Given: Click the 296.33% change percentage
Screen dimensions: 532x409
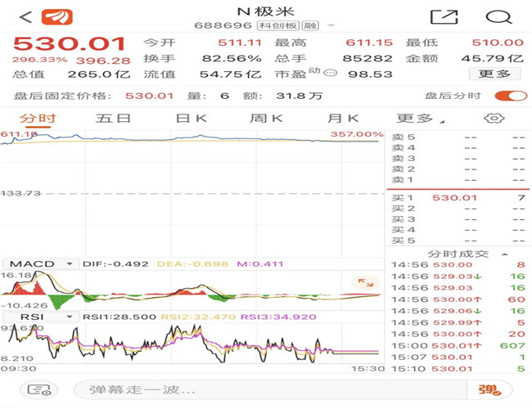Looking at the screenshot, I should click(40, 60).
